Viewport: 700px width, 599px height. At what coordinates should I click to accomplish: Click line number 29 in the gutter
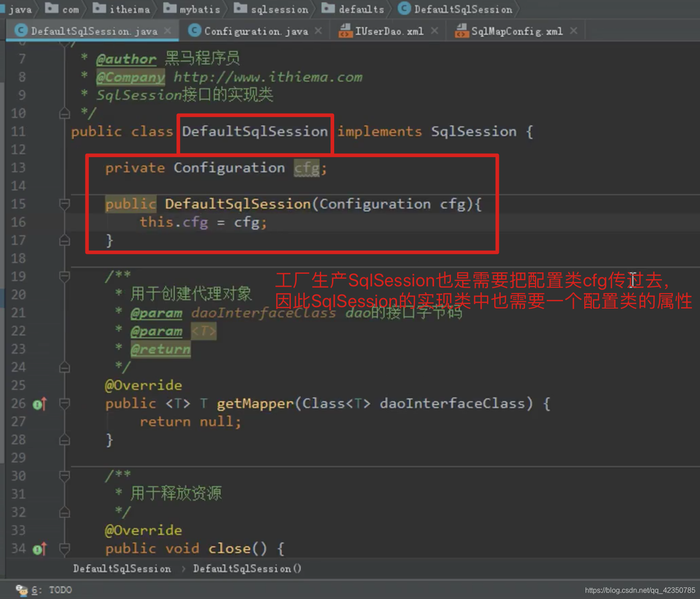tap(19, 458)
